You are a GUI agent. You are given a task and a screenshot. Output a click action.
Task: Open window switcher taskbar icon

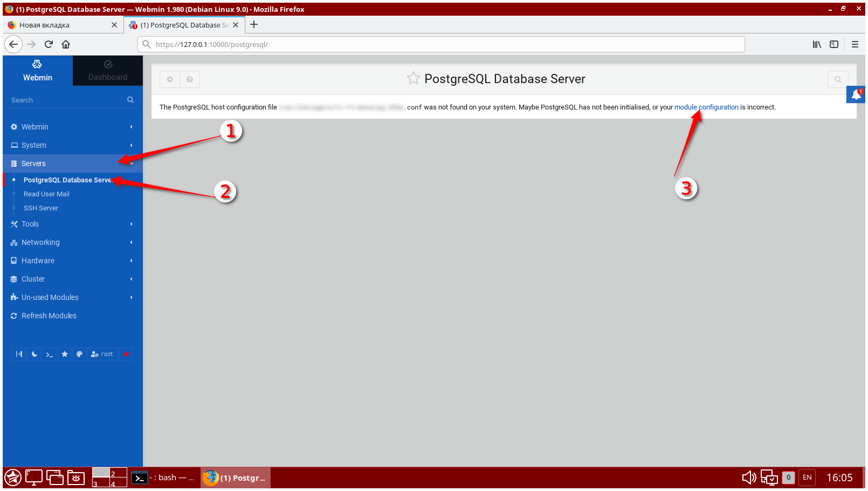(55, 478)
